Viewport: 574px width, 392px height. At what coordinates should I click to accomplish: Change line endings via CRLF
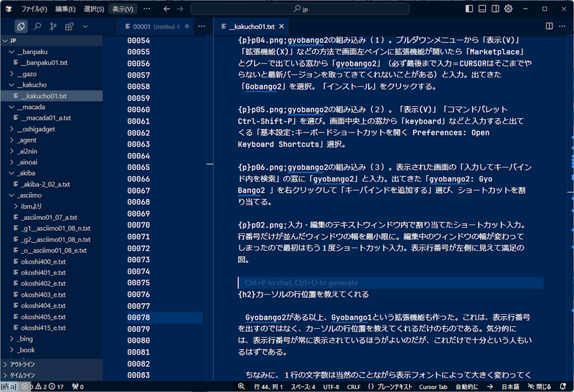pos(354,386)
